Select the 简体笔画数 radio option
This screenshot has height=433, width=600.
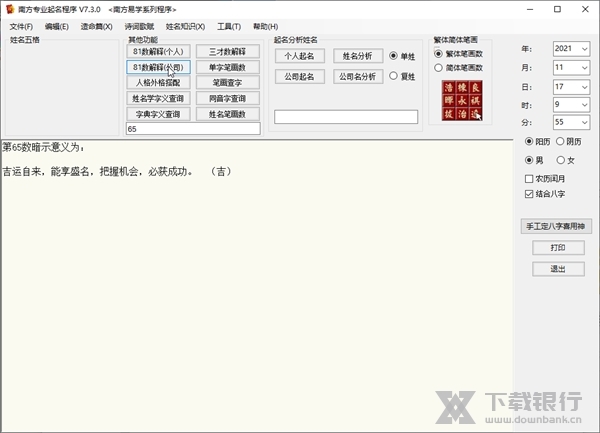coord(439,68)
